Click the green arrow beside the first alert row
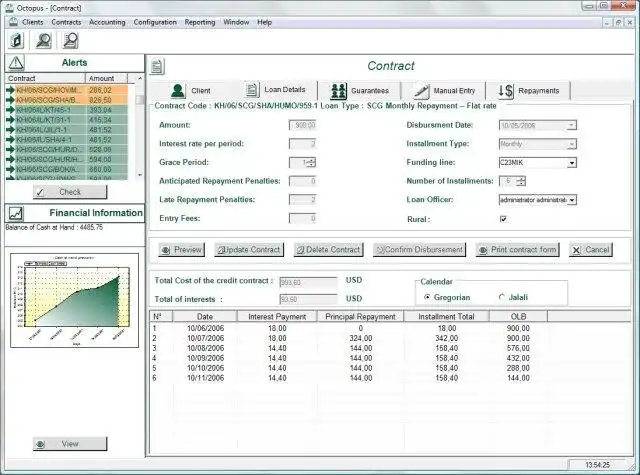The width and height of the screenshot is (640, 475). coord(10,90)
